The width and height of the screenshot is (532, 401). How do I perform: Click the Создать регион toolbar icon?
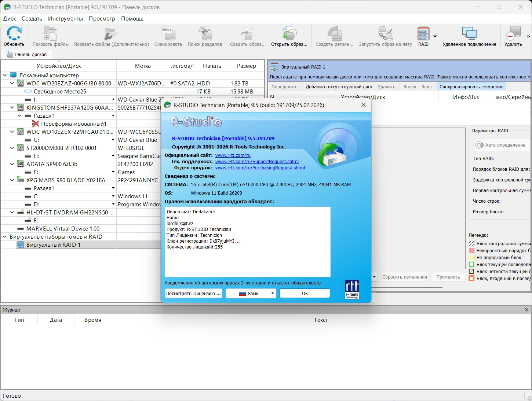pyautogui.click(x=334, y=33)
